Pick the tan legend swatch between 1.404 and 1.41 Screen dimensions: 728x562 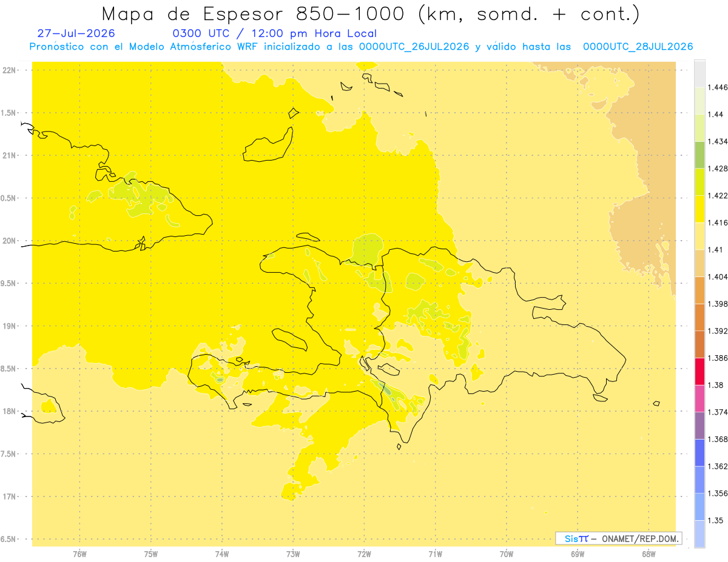[x=699, y=263]
